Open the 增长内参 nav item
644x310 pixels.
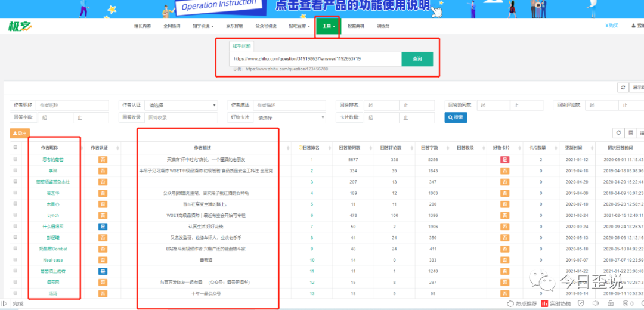pyautogui.click(x=143, y=26)
